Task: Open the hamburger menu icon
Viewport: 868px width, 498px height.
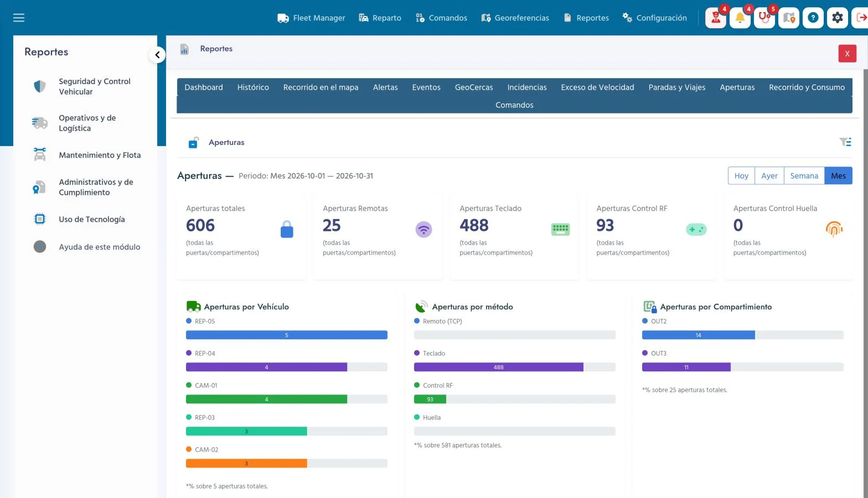Action: click(x=19, y=18)
